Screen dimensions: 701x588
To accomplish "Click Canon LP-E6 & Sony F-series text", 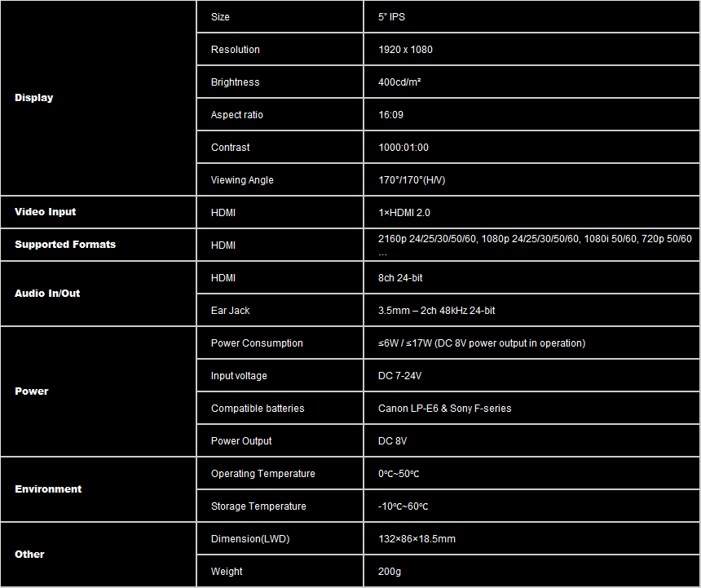I will (445, 409).
